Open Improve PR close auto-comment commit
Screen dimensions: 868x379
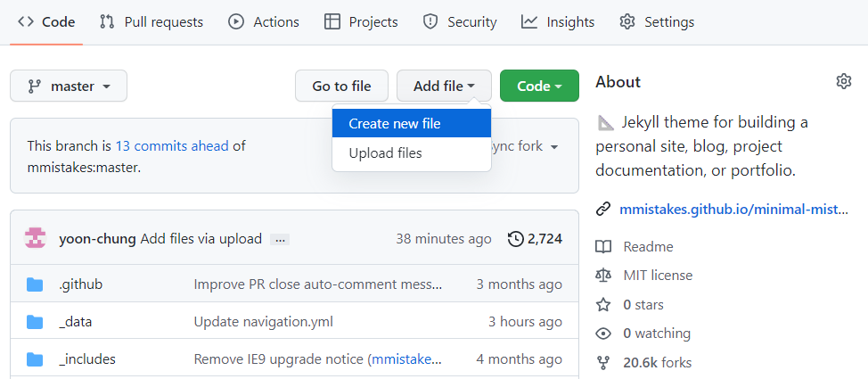[318, 284]
